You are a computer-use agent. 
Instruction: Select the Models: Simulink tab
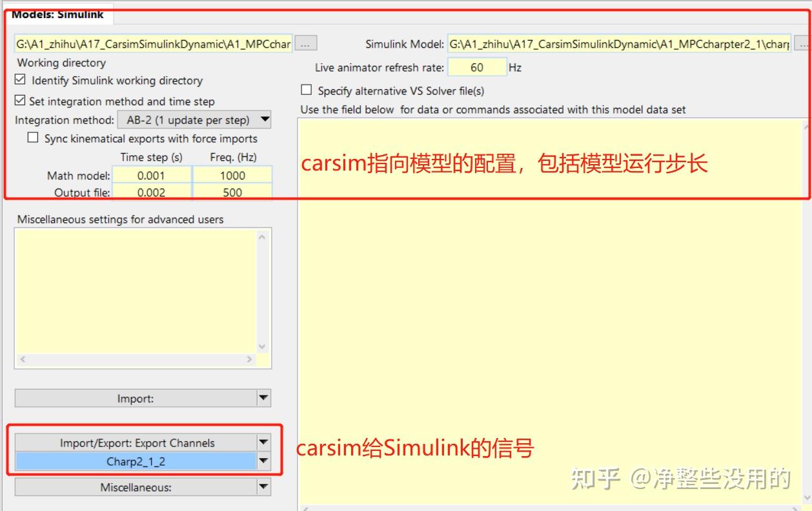coord(57,14)
